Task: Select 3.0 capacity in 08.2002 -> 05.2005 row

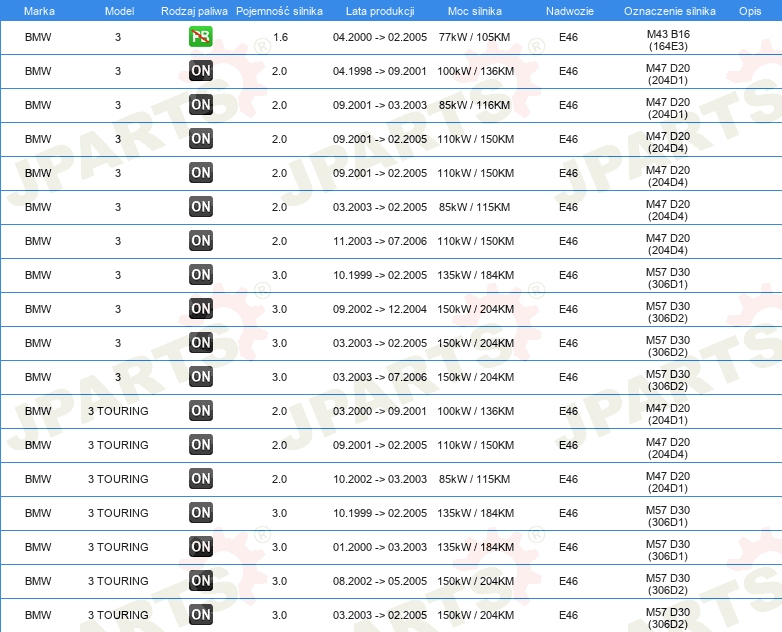Action: pyautogui.click(x=279, y=581)
